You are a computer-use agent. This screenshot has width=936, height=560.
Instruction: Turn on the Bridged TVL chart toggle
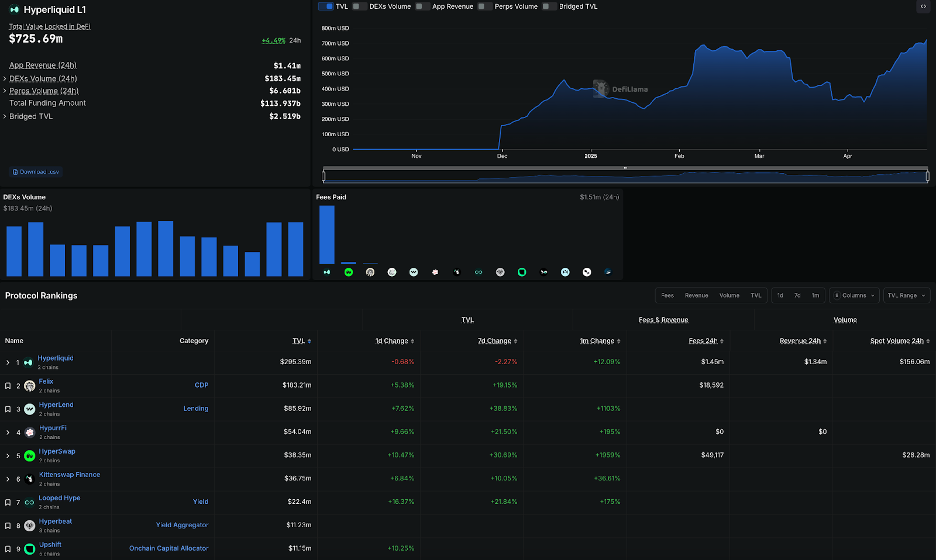pos(549,6)
